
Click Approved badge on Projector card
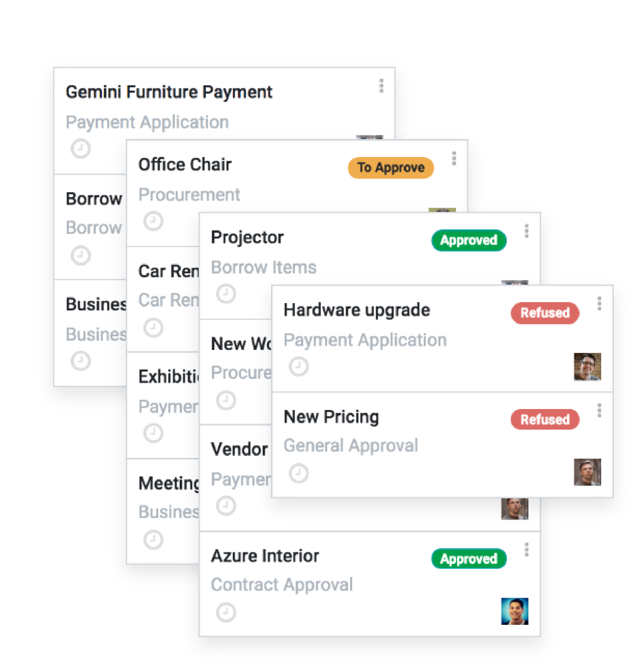pyautogui.click(x=469, y=240)
